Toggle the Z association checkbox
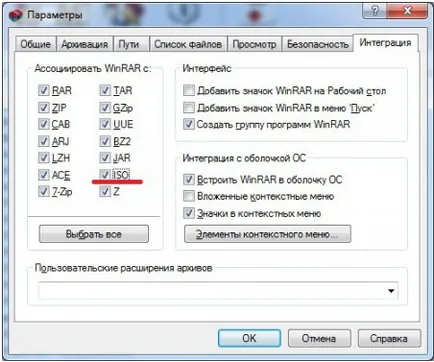The width and height of the screenshot is (434, 362). (105, 191)
